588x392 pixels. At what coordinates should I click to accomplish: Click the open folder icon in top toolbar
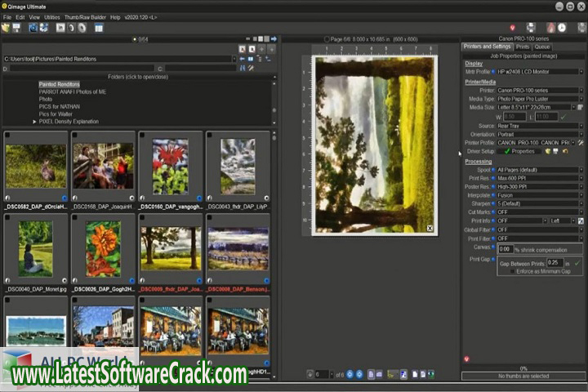coord(7,28)
